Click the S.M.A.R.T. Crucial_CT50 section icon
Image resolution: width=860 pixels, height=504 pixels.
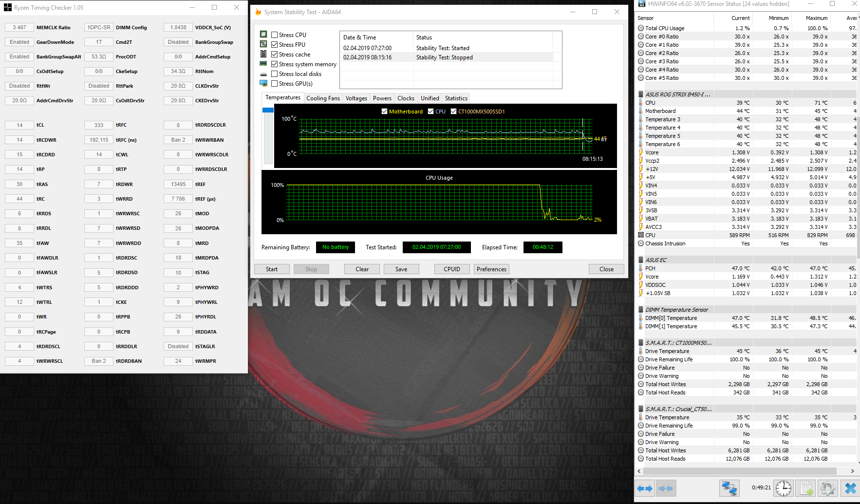click(641, 409)
